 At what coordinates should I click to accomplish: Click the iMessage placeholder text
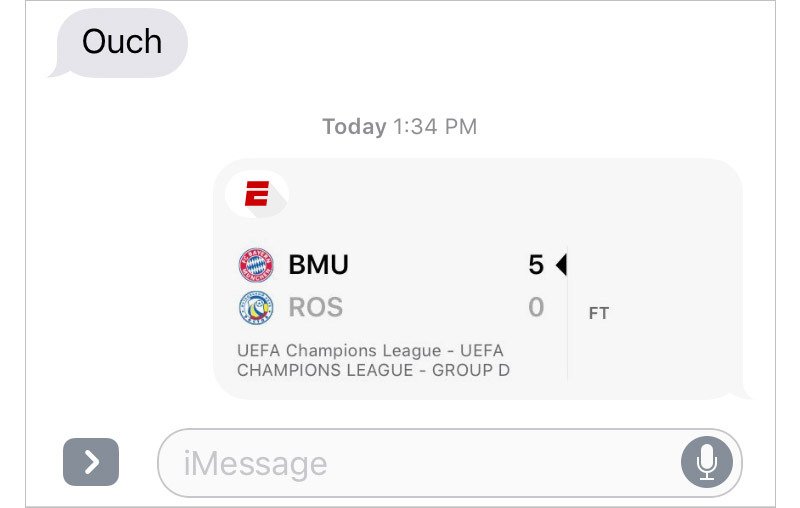click(x=255, y=464)
